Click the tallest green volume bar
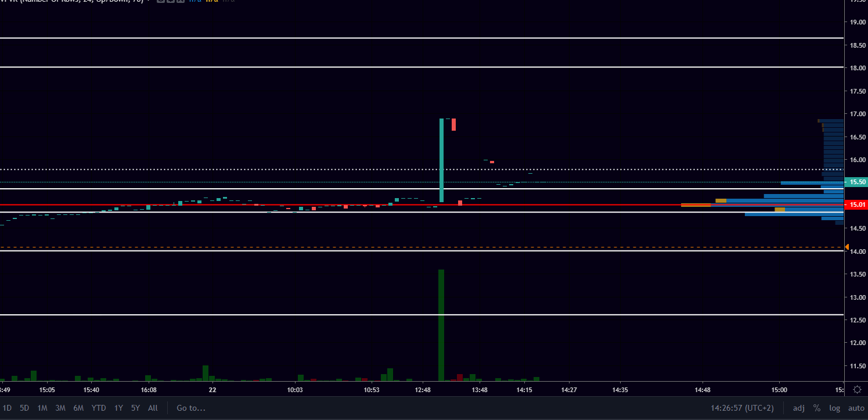Viewport: 868px width, 420px height. pos(441,325)
